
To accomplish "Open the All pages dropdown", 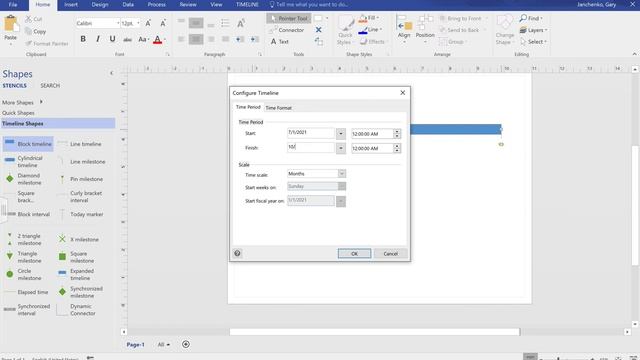I will [x=164, y=344].
